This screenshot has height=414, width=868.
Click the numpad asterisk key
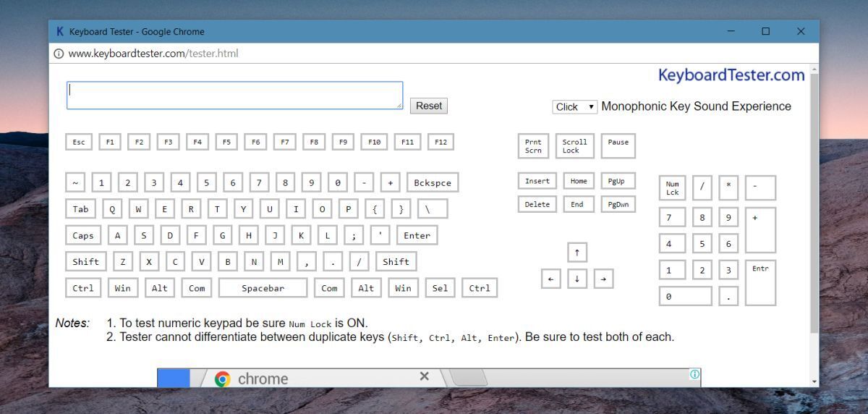coord(728,187)
